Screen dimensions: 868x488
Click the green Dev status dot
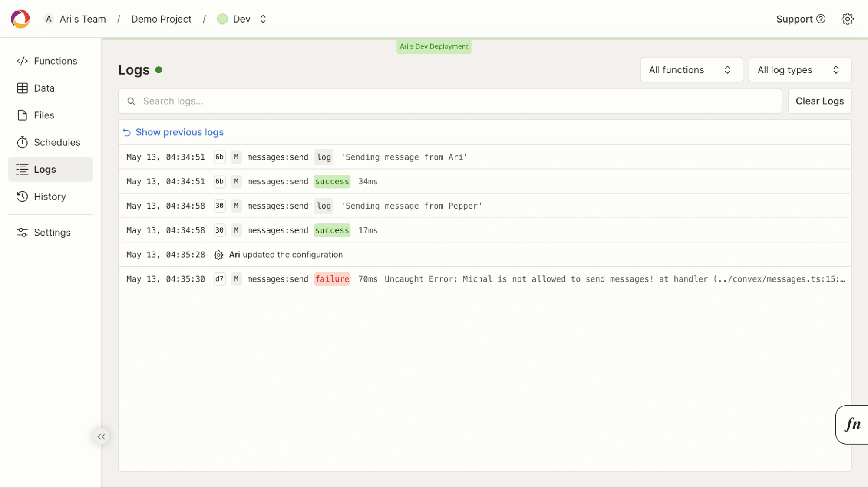tap(223, 19)
